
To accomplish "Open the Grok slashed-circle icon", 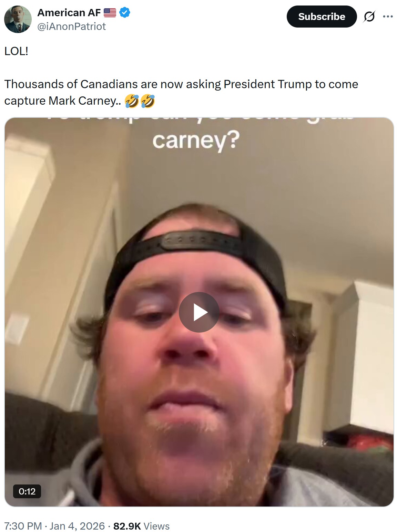I will click(369, 17).
